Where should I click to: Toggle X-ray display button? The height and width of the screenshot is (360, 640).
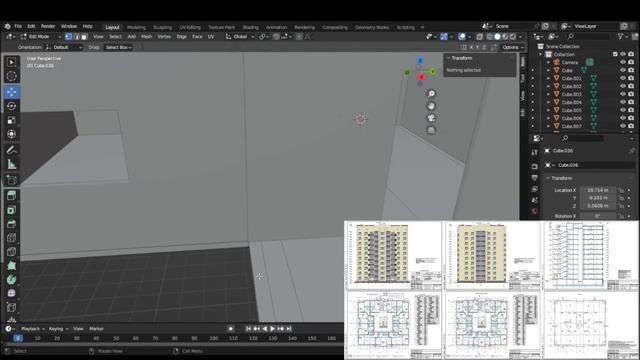pos(480,37)
